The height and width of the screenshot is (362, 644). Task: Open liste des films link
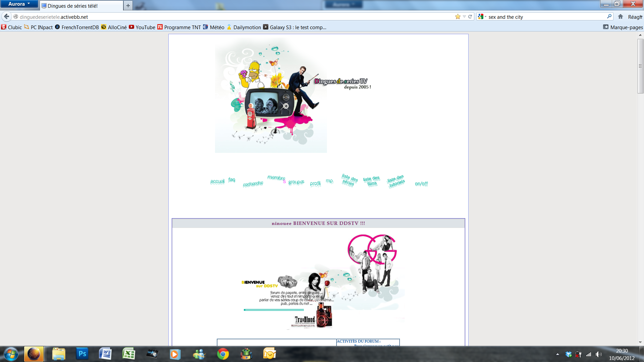pyautogui.click(x=372, y=181)
